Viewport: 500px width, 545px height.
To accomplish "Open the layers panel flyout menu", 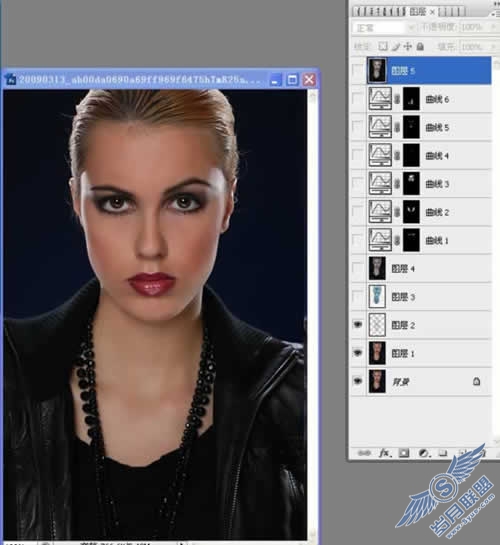I will pos(495,14).
